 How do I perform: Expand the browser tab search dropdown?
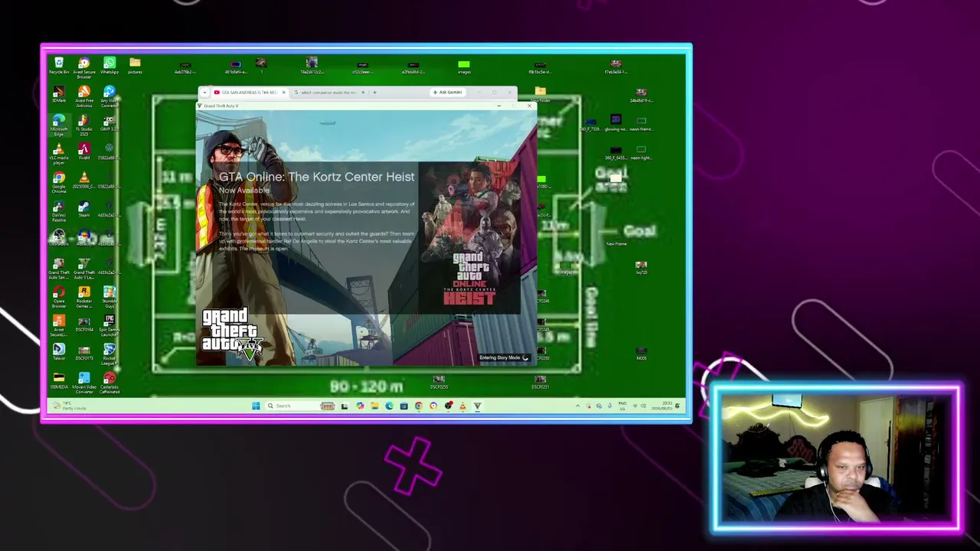tap(204, 93)
